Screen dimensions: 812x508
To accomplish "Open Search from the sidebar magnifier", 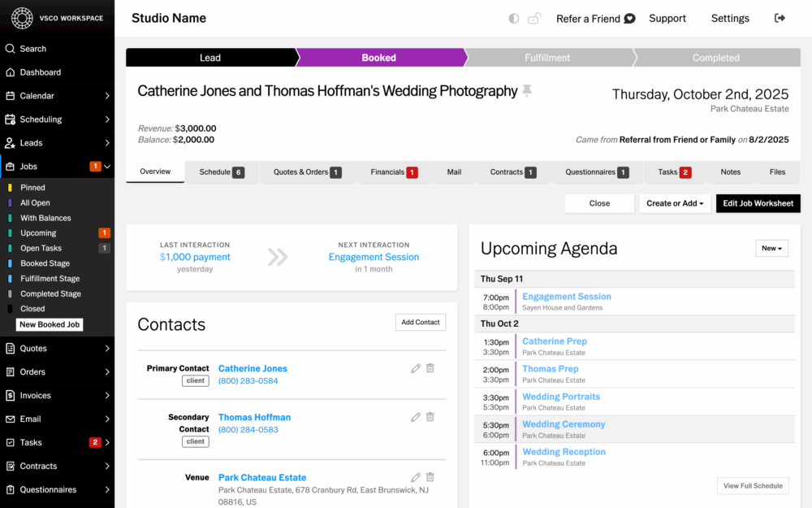I will [11, 49].
